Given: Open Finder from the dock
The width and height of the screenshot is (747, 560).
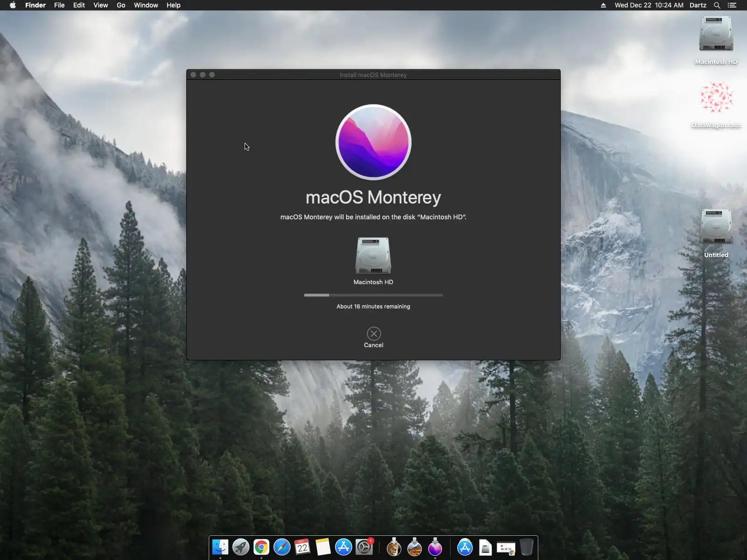Looking at the screenshot, I should [x=220, y=547].
